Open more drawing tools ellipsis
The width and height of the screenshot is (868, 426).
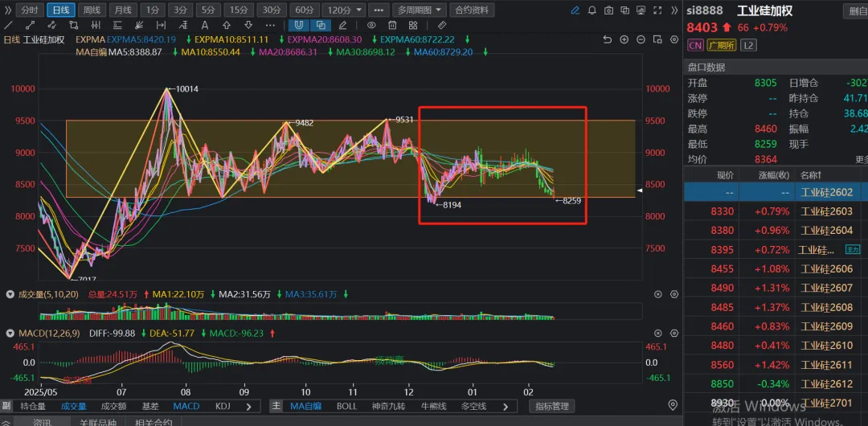coord(270,25)
